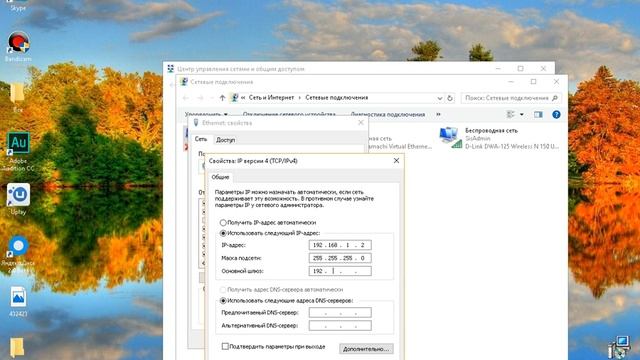Refresh the Network Connections address bar
The image size is (640, 360).
450,98
